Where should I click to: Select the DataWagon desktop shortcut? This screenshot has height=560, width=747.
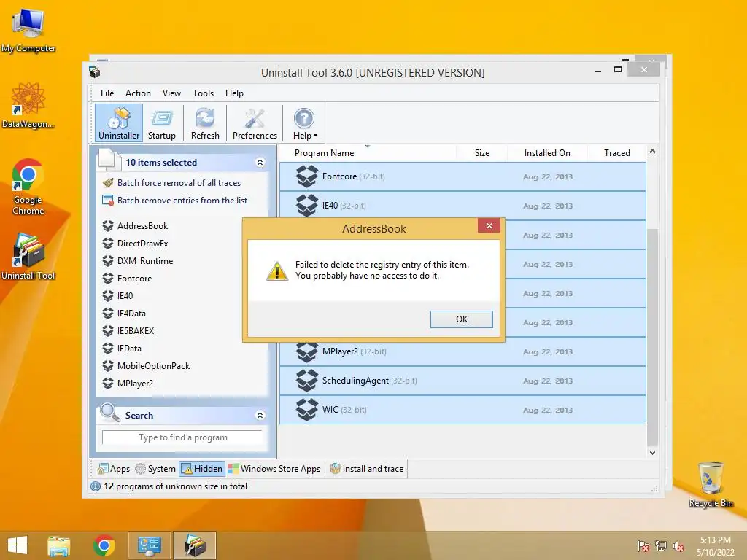28,105
